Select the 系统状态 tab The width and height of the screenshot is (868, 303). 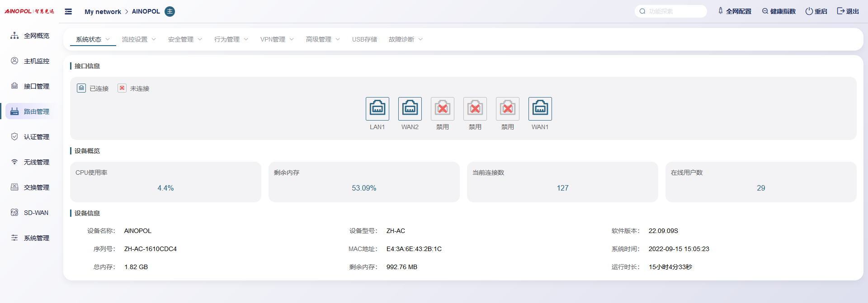pyautogui.click(x=93, y=39)
